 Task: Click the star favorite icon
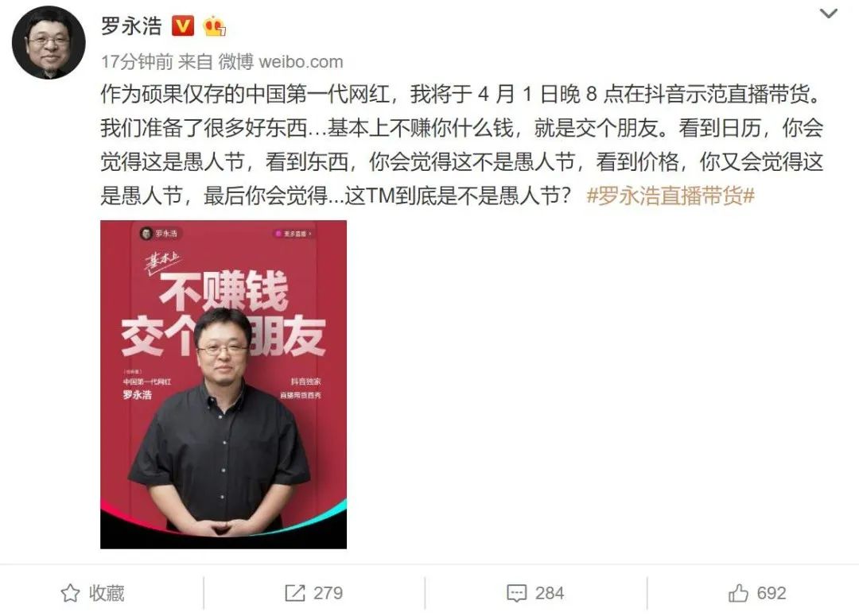(70, 593)
